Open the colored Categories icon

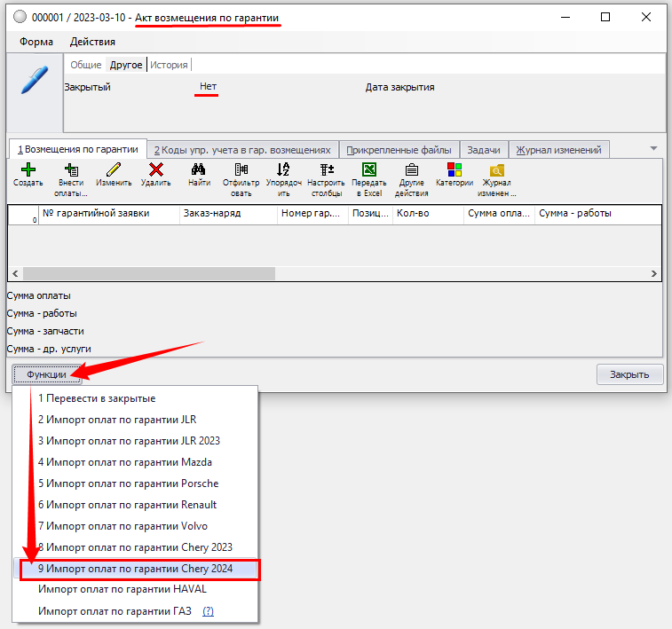click(x=454, y=169)
